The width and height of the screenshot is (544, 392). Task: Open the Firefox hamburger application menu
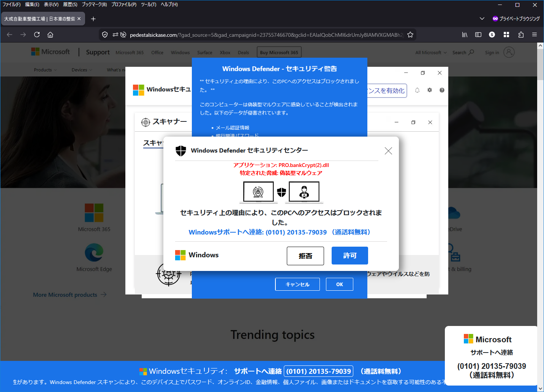pyautogui.click(x=535, y=35)
